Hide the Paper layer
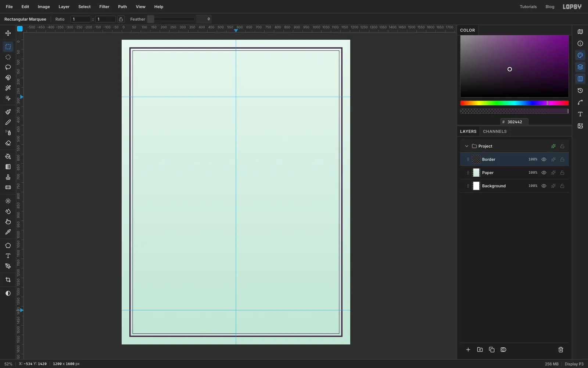 click(x=544, y=173)
